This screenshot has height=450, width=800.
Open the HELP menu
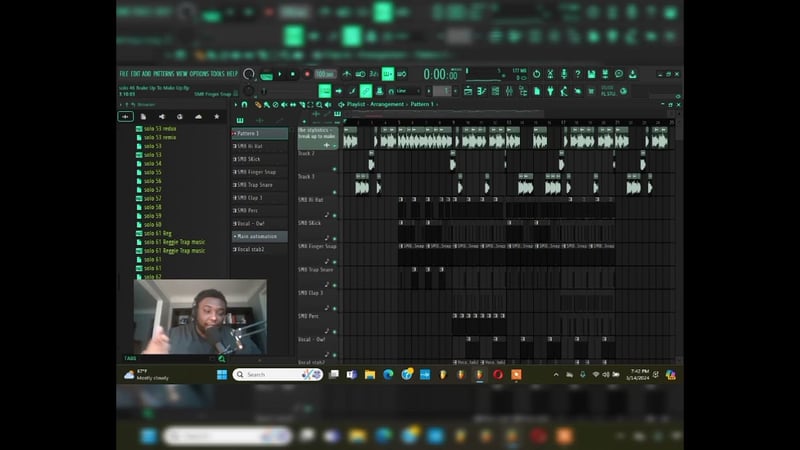(232, 74)
